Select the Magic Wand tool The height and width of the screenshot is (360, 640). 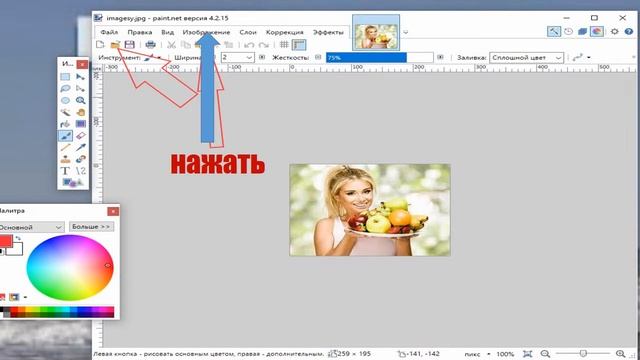pyautogui.click(x=65, y=112)
